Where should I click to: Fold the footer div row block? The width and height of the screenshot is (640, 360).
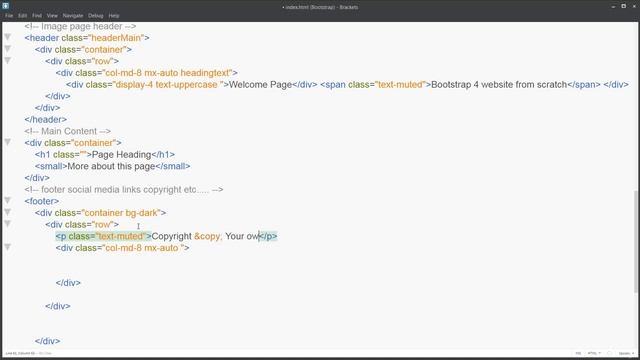[7, 224]
